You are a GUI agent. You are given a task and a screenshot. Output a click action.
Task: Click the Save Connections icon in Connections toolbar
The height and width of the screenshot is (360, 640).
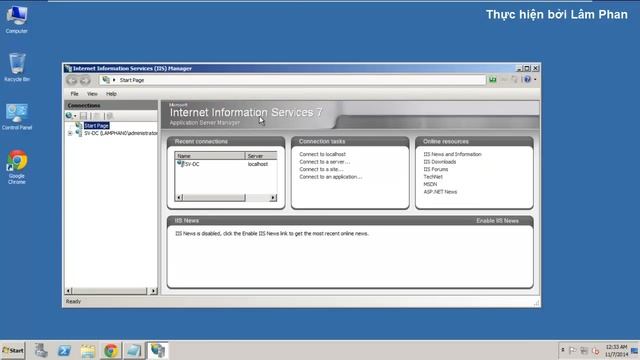point(84,116)
